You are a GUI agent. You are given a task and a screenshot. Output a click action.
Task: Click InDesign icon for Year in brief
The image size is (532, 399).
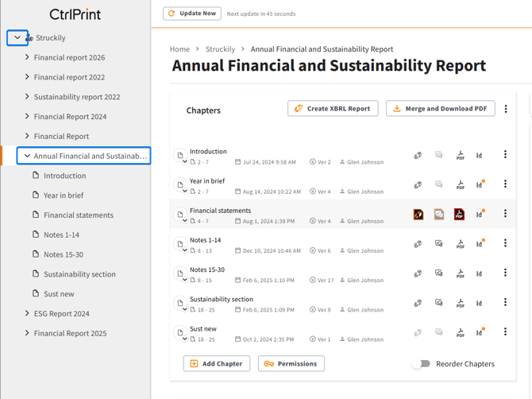coord(480,185)
